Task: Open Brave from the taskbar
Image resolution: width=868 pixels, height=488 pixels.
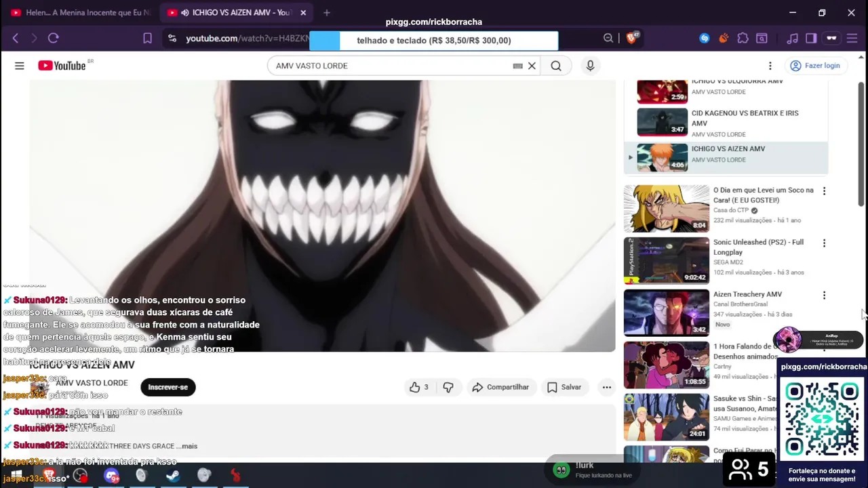Action: pyautogui.click(x=48, y=475)
